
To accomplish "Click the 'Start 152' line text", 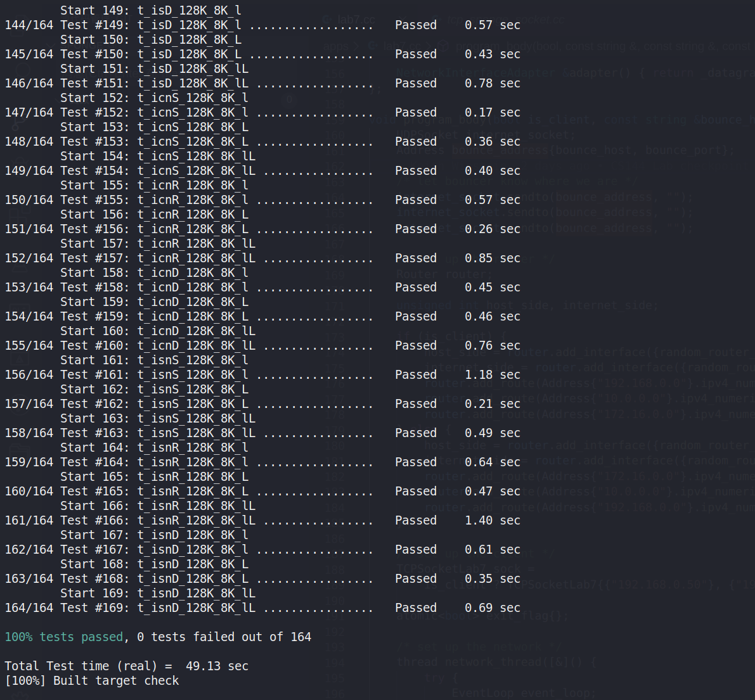I will pyautogui.click(x=154, y=98).
